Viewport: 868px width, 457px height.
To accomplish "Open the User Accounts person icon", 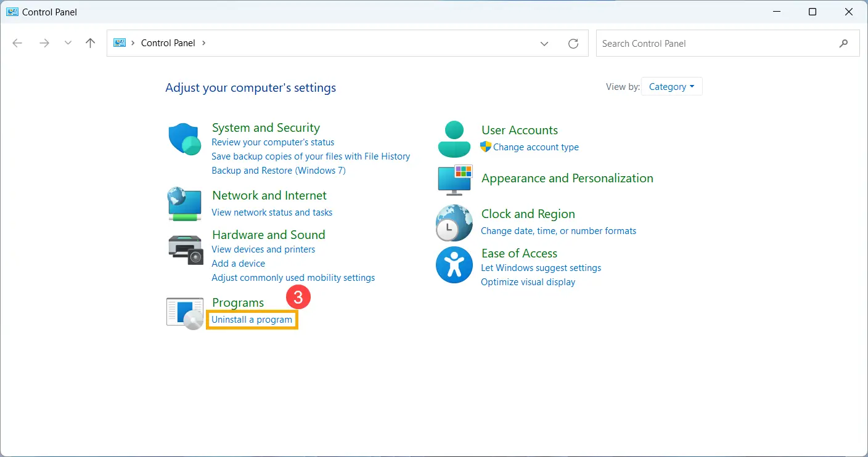I will click(454, 139).
